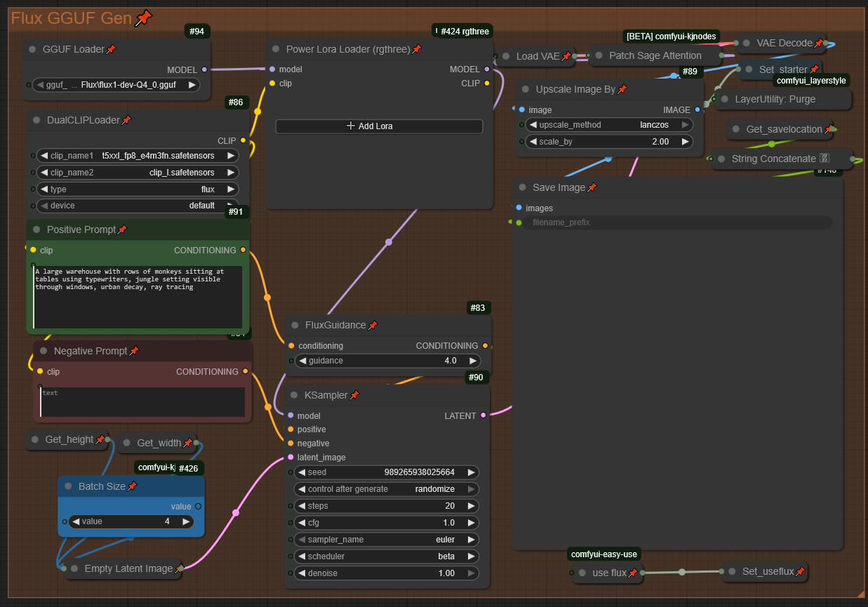
Task: Click the pin icon on the Set_useflux node
Action: 800,571
